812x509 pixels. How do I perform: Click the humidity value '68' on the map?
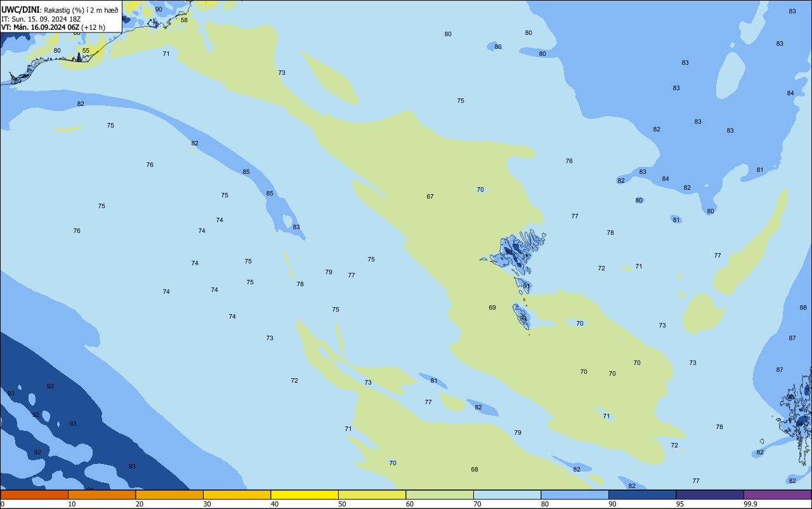click(x=475, y=470)
